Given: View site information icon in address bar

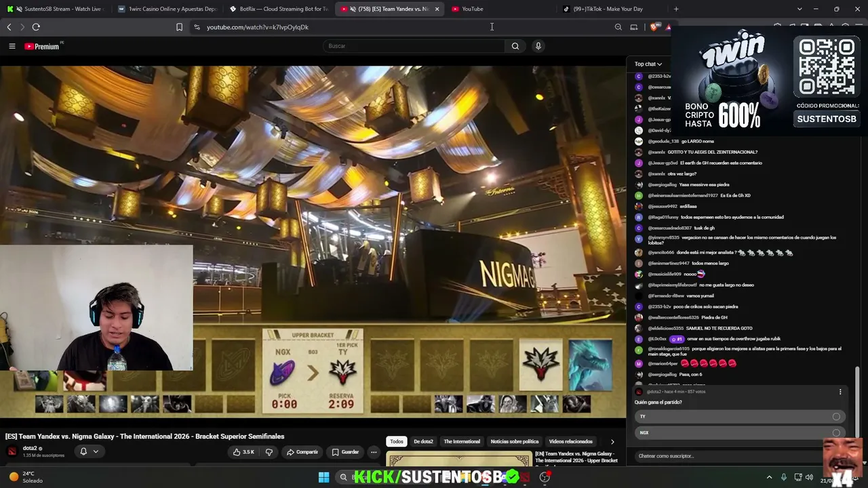Looking at the screenshot, I should click(197, 27).
